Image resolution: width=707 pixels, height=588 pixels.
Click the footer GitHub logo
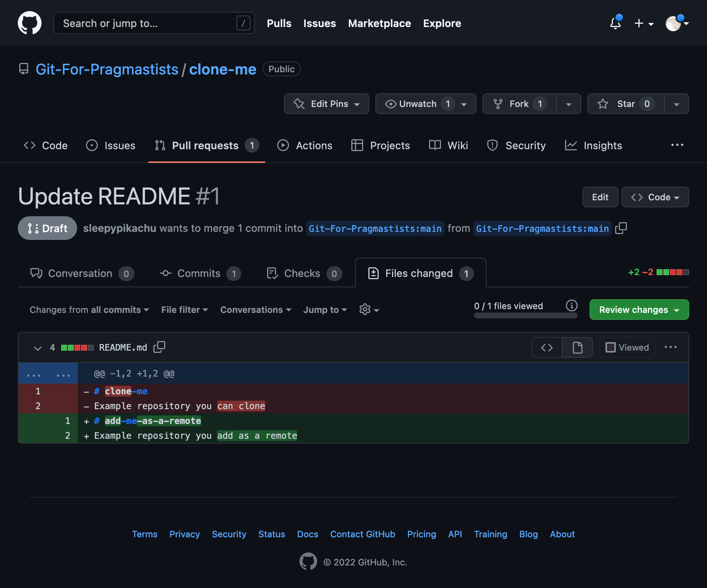(308, 562)
